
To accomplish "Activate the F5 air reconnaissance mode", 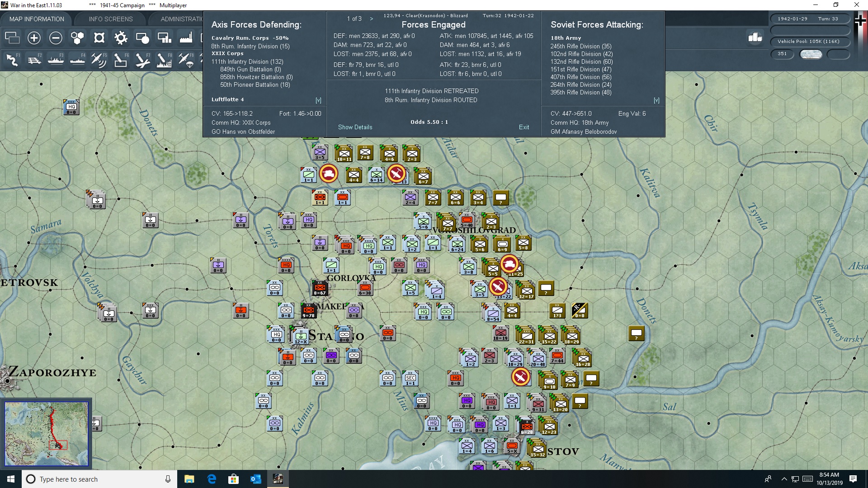I will coord(99,60).
